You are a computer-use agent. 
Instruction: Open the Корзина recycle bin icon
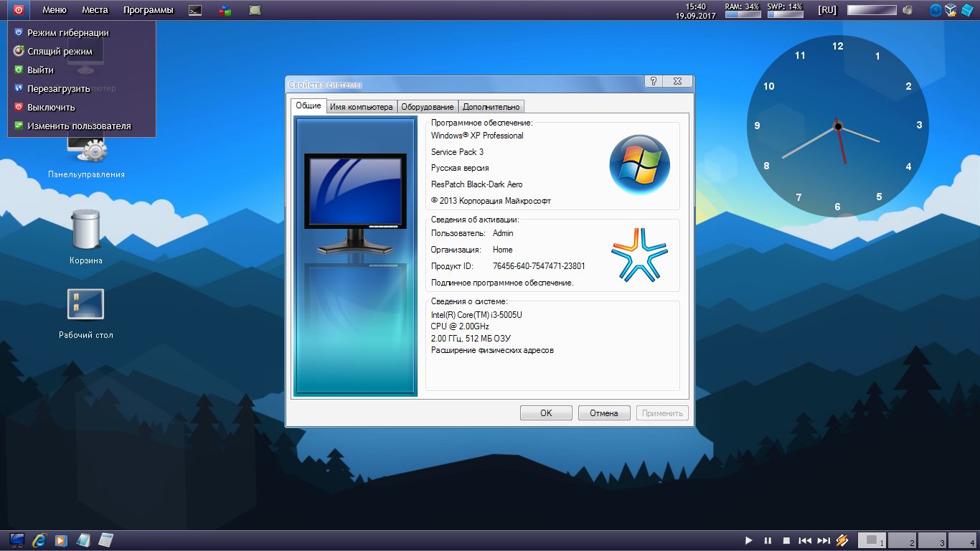86,231
